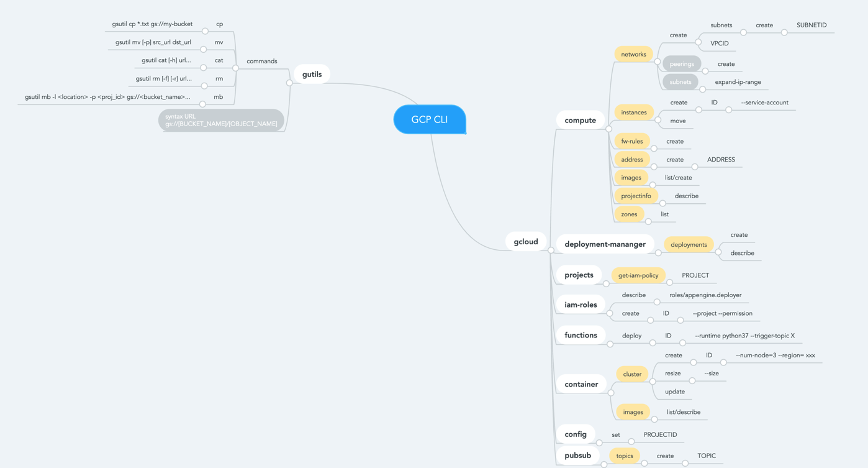Select the projectinfo node

click(x=636, y=196)
